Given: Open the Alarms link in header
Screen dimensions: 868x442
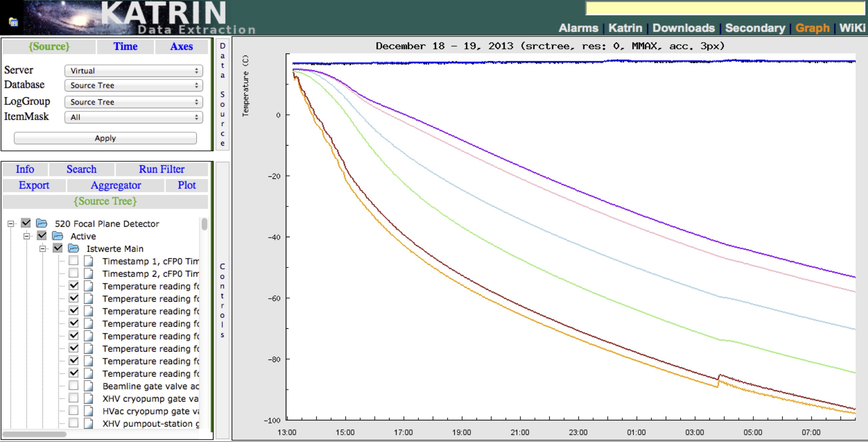Looking at the screenshot, I should 578,28.
